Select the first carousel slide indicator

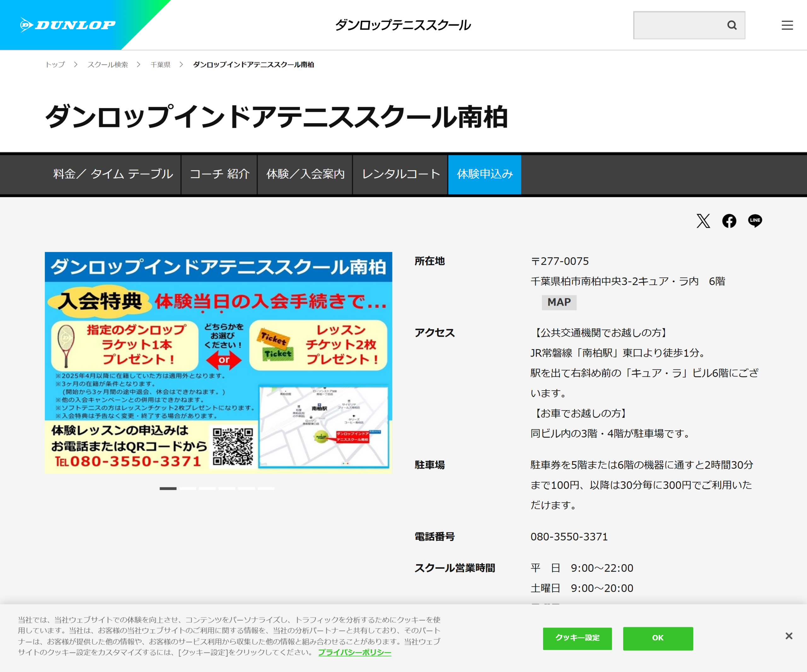pyautogui.click(x=168, y=488)
